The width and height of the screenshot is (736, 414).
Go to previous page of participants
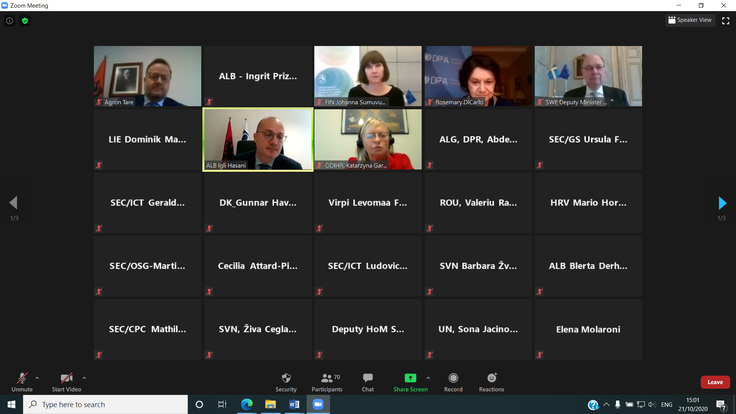pos(13,203)
